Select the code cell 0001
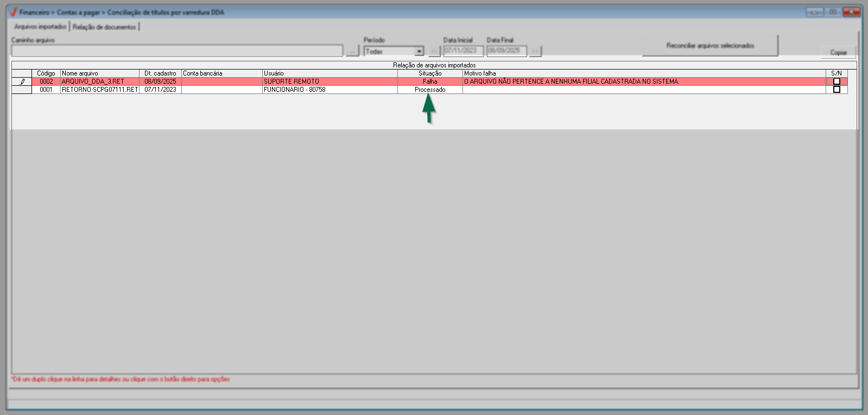This screenshot has width=868, height=415. point(46,90)
